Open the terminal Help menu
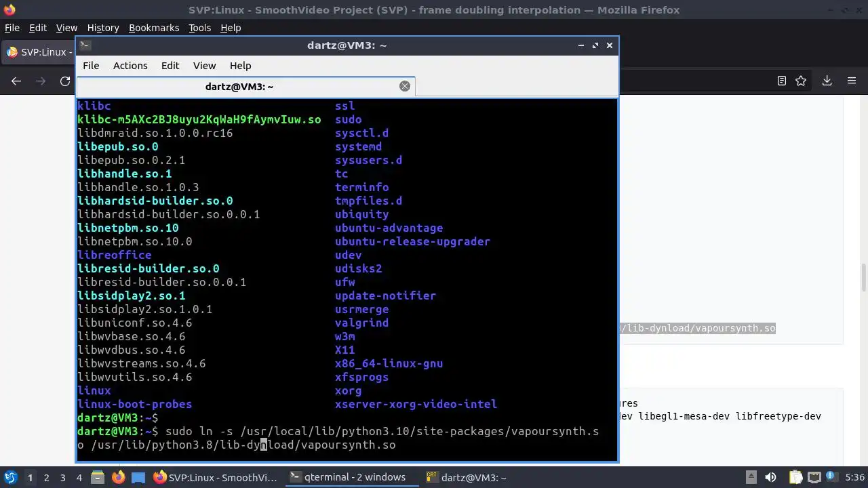Viewport: 868px width, 488px height. coord(240,66)
